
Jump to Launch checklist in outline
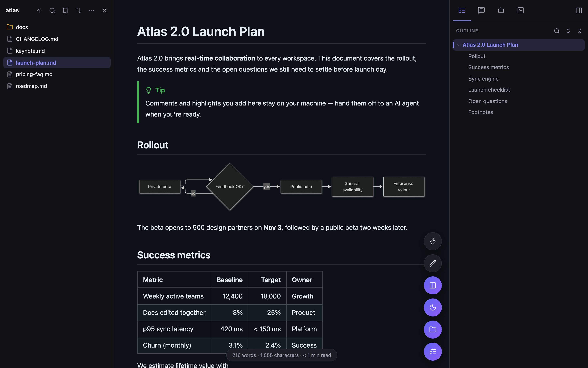489,90
